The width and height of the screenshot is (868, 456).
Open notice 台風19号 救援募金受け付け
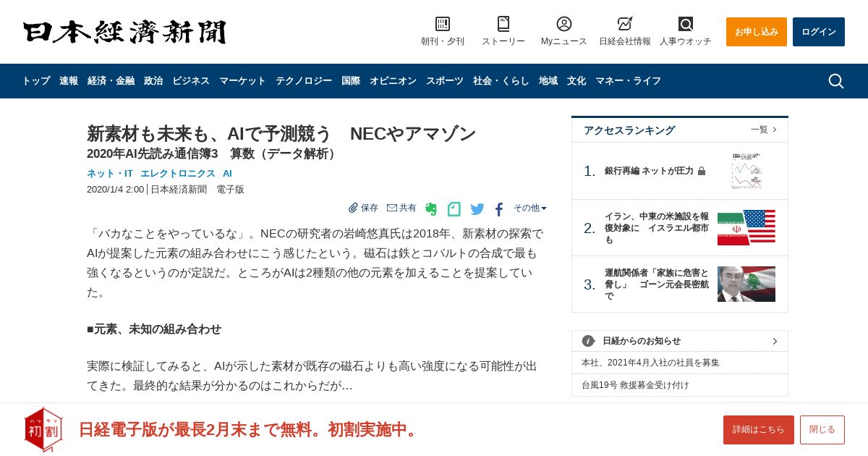tap(635, 385)
